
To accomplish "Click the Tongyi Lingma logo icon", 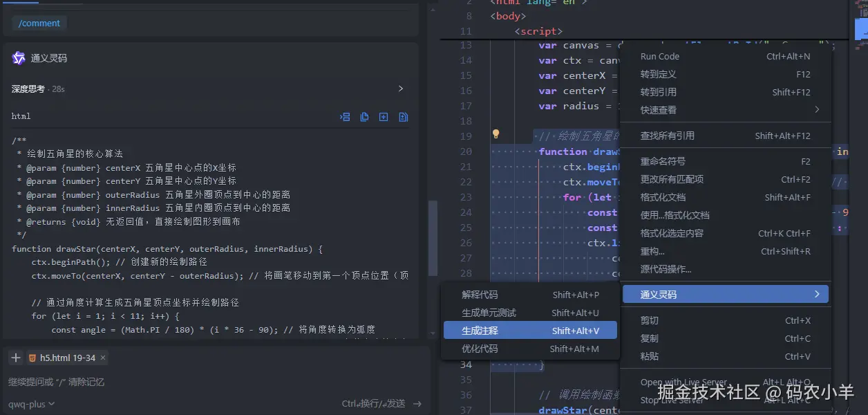I will [x=19, y=58].
